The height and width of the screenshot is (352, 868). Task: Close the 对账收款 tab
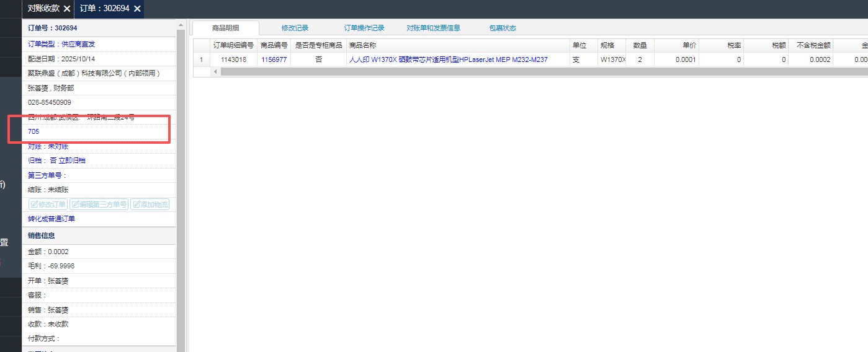(x=67, y=9)
